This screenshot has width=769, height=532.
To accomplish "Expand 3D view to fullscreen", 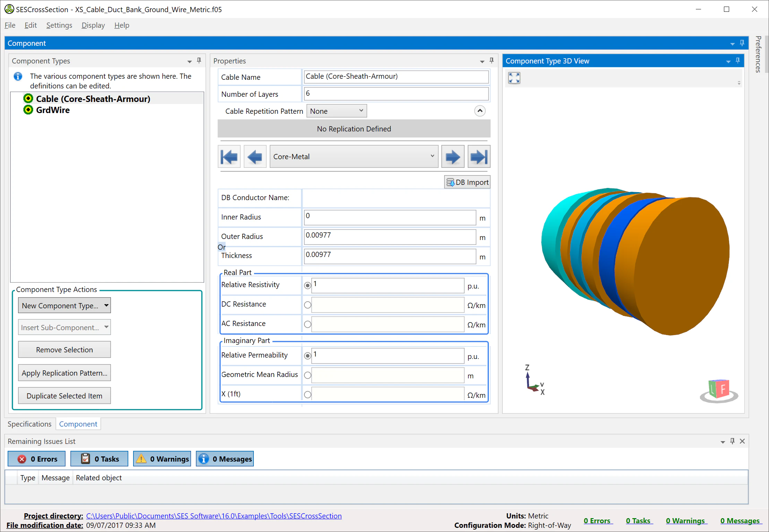I will [x=514, y=78].
